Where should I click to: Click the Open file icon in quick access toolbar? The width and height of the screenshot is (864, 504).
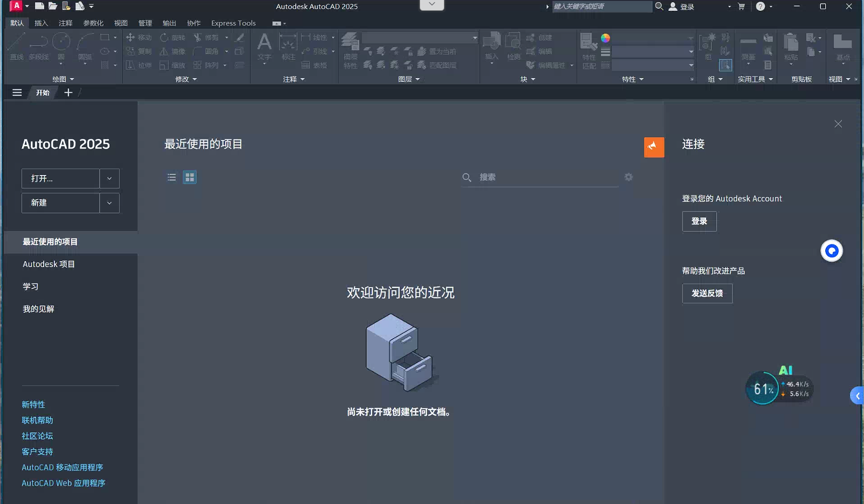point(53,6)
